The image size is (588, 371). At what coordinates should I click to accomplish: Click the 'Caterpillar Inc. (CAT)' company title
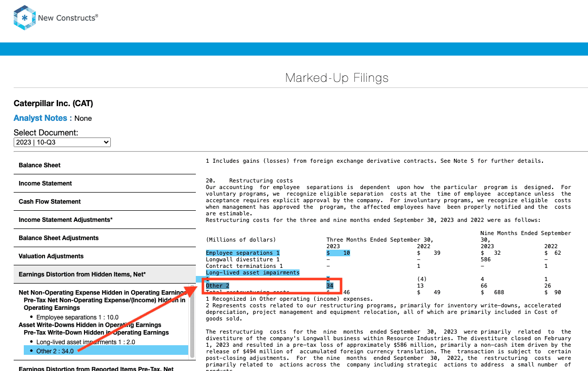pos(53,104)
